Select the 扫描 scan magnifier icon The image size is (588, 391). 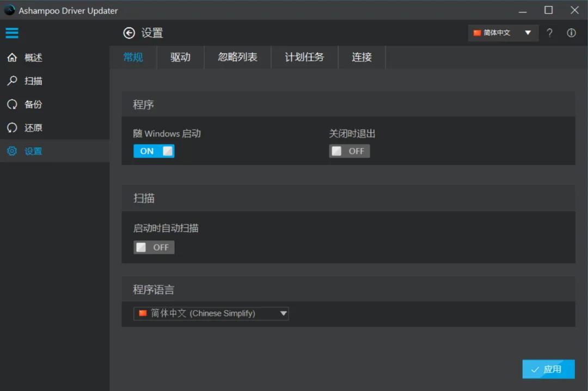coord(12,80)
